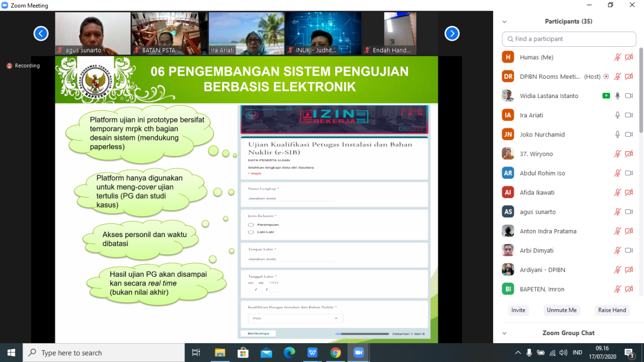Open the notification center icon
Screen dimensions: 644x362
point(629,352)
